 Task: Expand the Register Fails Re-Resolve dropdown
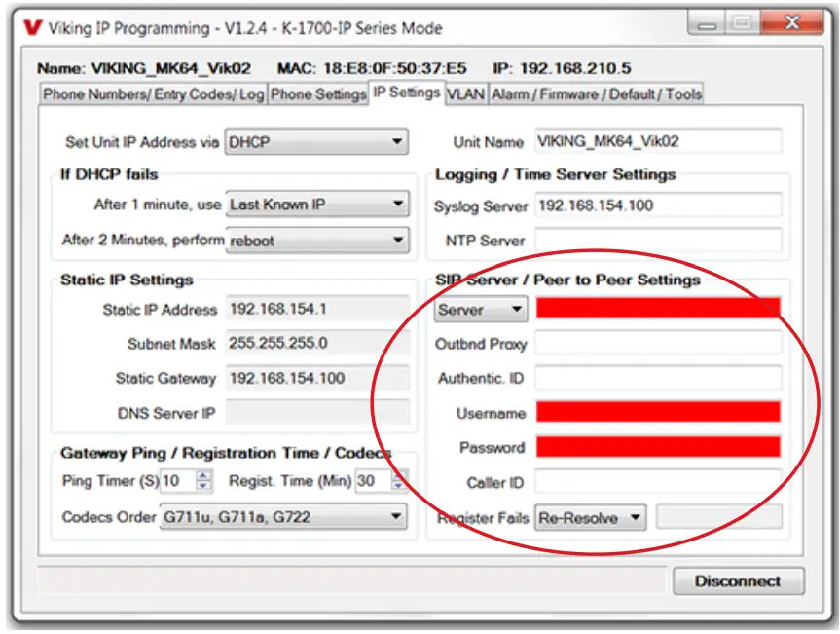coord(591,518)
